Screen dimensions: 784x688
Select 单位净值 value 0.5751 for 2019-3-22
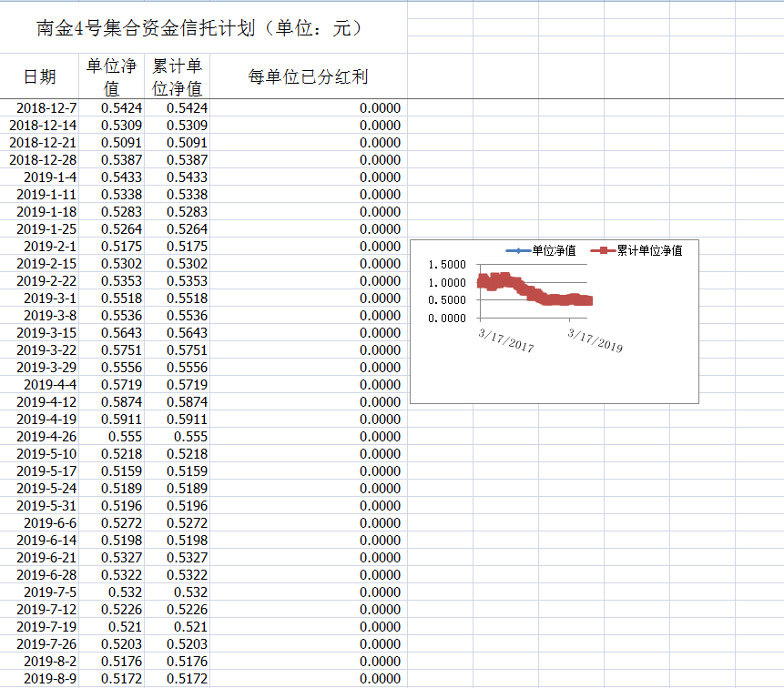click(111, 349)
